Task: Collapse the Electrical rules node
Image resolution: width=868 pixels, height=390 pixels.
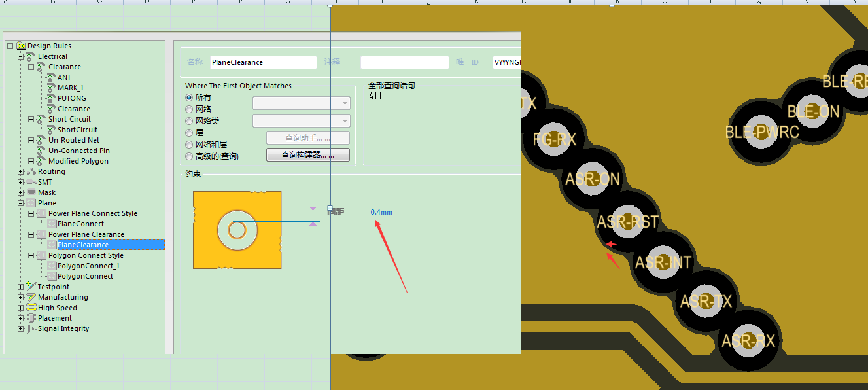Action: [x=20, y=56]
